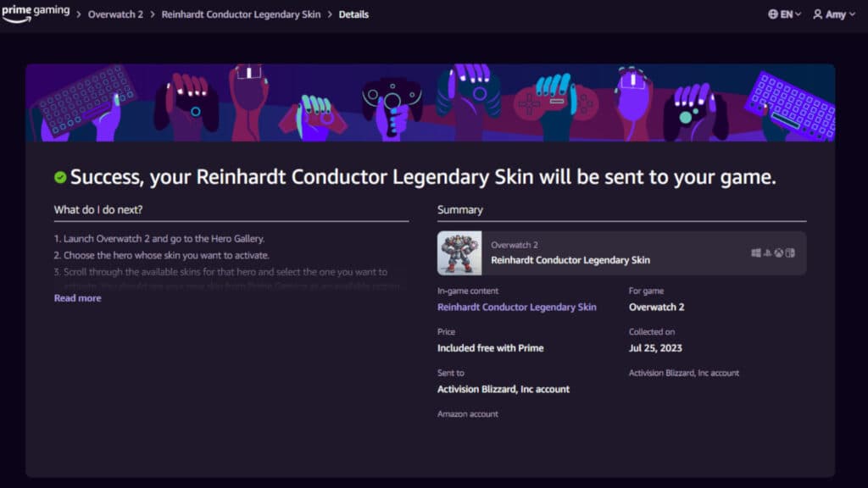Click the Reinhardt Conductor Legendary Skin breadcrumb

pyautogui.click(x=241, y=14)
